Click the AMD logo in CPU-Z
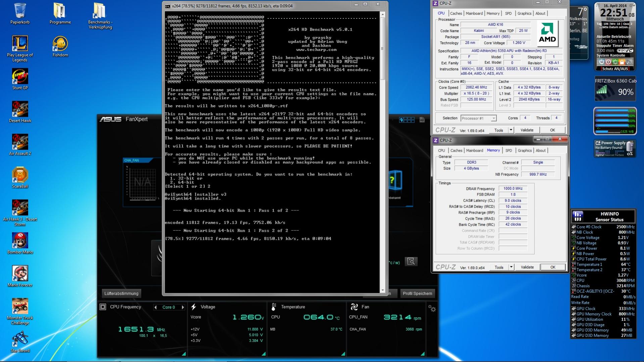Screen dimensions: 644x362 (547, 34)
